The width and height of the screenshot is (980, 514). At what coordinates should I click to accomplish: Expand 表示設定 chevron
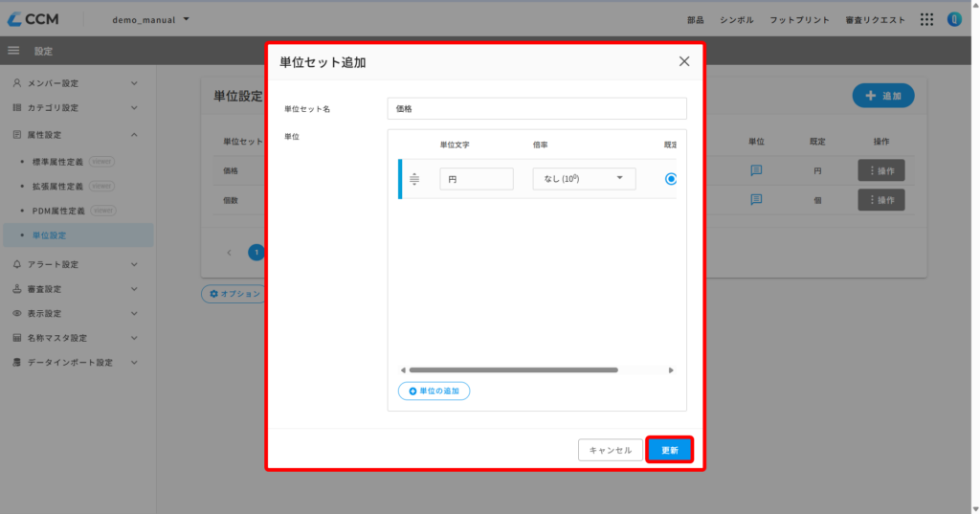coord(134,313)
